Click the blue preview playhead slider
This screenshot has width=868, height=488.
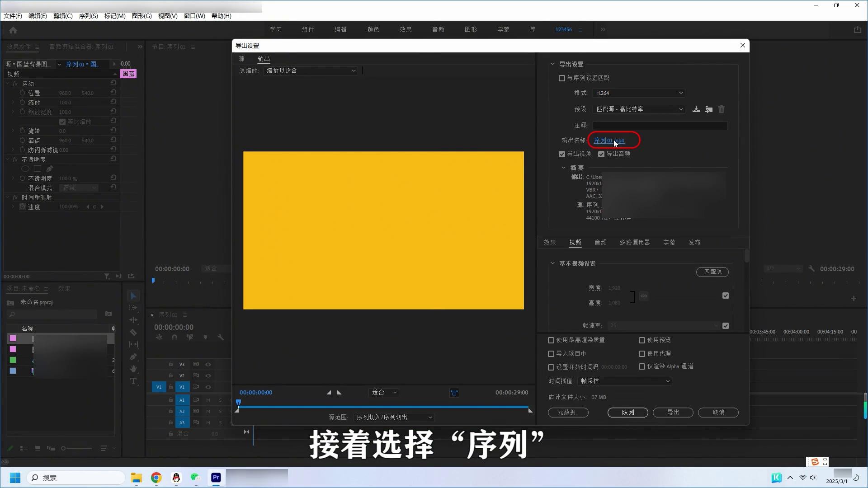(238, 402)
